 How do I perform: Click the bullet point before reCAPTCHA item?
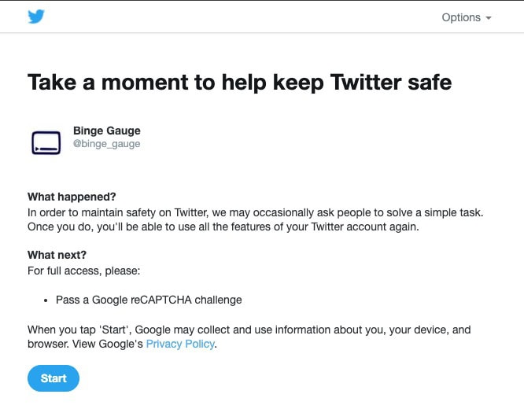coord(46,300)
